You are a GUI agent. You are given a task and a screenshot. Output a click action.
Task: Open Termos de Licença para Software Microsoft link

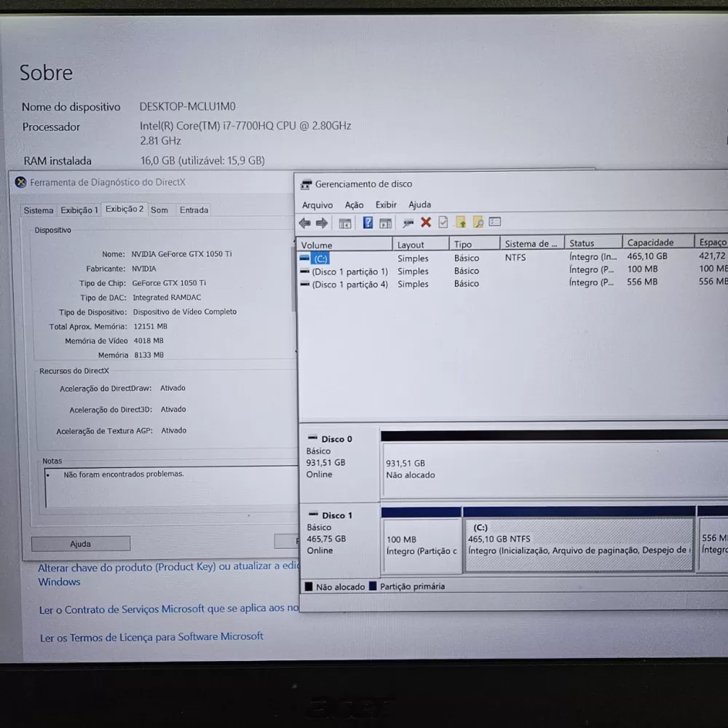[x=151, y=637]
